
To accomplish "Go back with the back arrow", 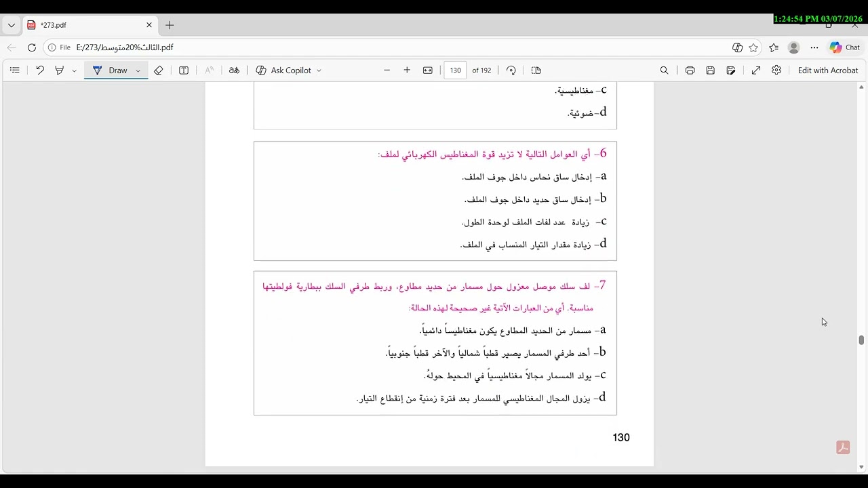I will (12, 47).
